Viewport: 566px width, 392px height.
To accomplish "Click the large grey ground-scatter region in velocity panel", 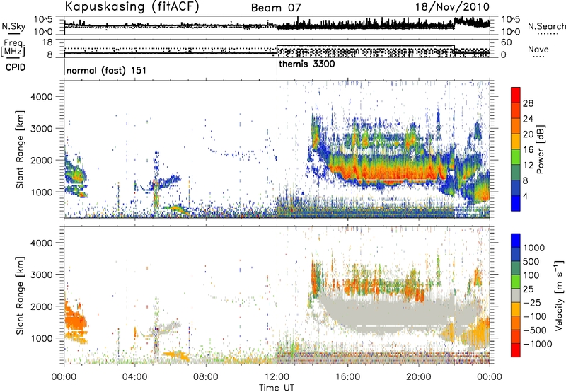I will [x=390, y=311].
